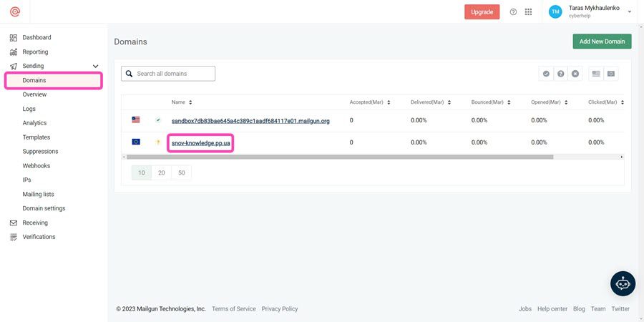
Task: Open snov-knowledge.pp.ua domain link
Action: pos(201,143)
